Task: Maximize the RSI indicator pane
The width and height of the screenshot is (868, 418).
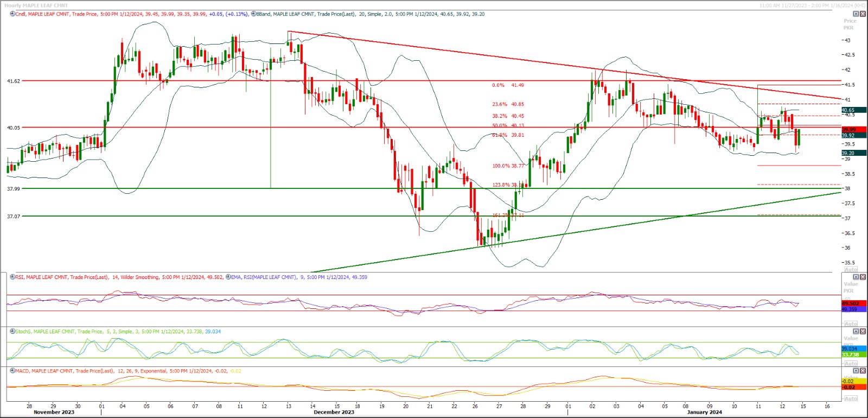Action: [856, 277]
